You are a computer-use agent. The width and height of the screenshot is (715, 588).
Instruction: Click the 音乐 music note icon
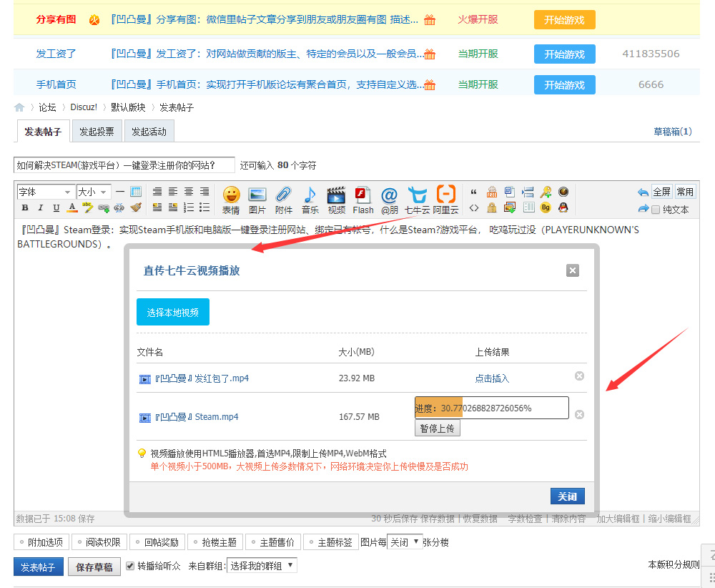click(310, 200)
